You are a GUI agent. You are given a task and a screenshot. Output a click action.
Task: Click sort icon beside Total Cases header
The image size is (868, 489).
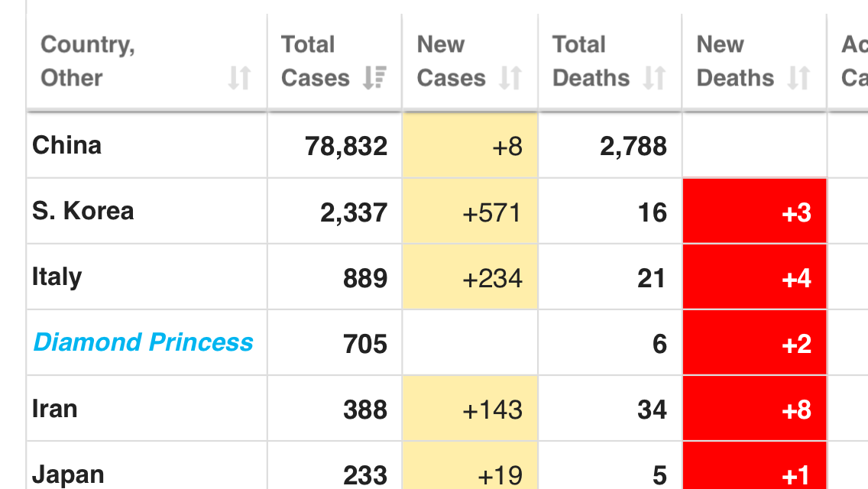click(374, 78)
